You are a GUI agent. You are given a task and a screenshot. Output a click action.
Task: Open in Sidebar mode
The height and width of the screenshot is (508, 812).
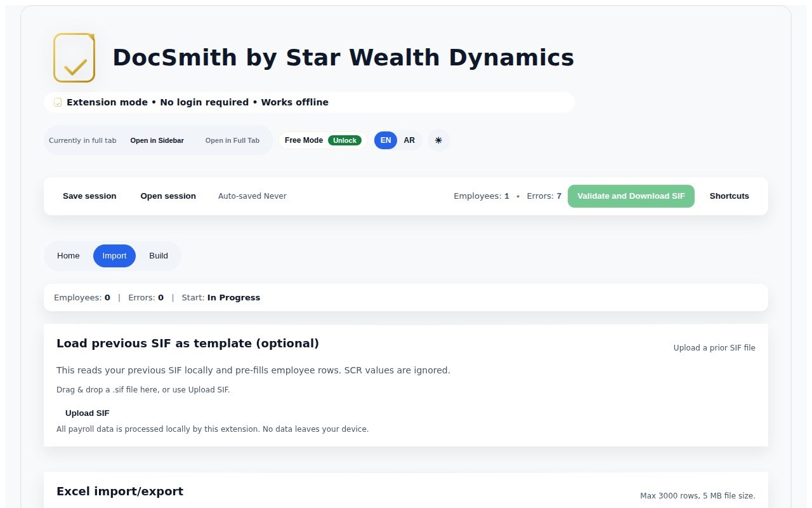(x=157, y=140)
